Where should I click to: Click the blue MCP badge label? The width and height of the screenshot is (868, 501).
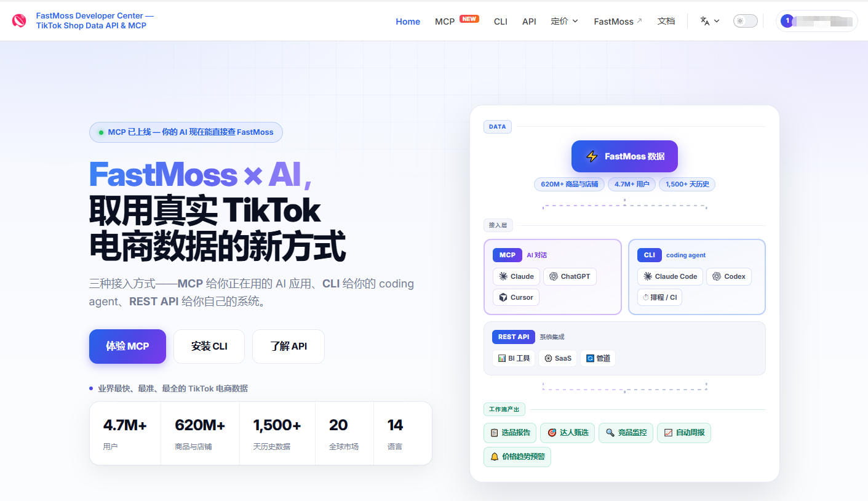coord(508,255)
